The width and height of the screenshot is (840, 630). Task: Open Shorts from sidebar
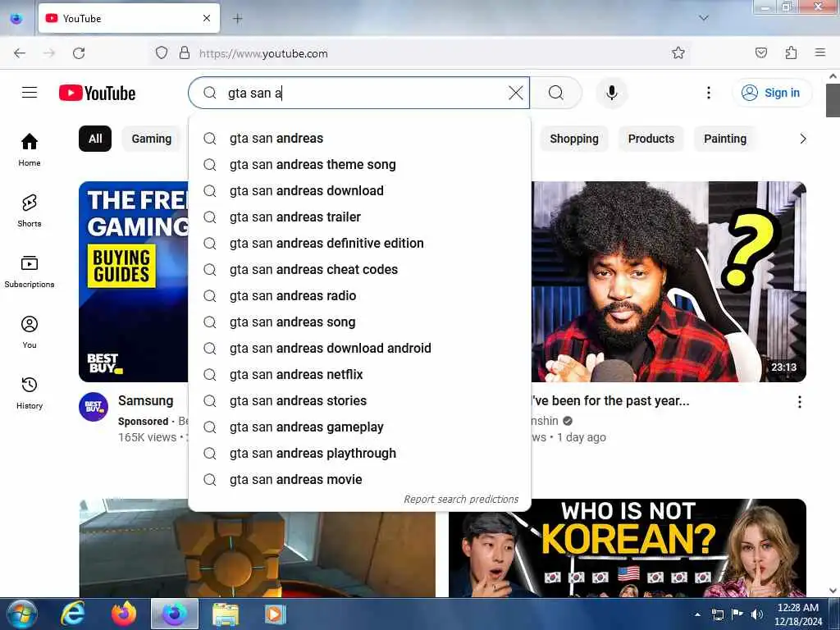tap(30, 211)
